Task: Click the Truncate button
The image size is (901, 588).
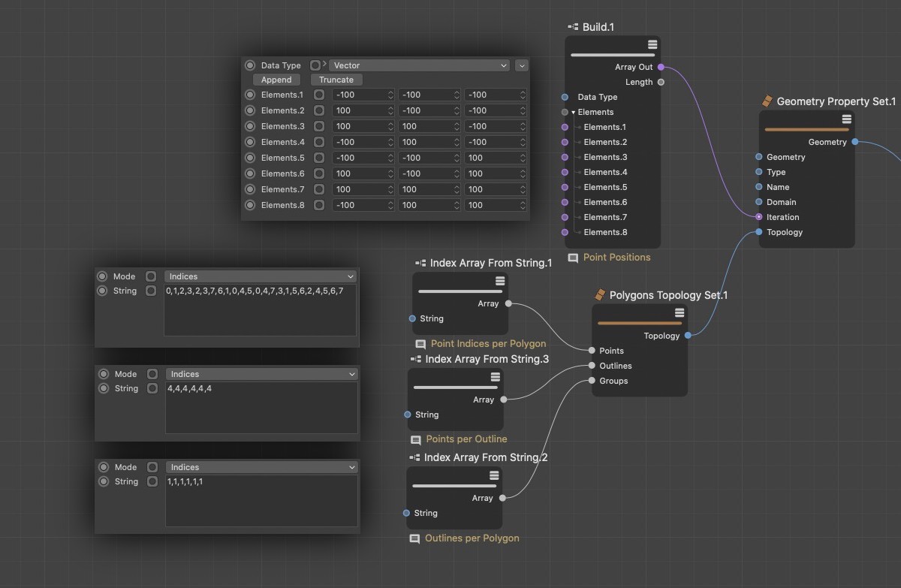Action: (x=336, y=80)
